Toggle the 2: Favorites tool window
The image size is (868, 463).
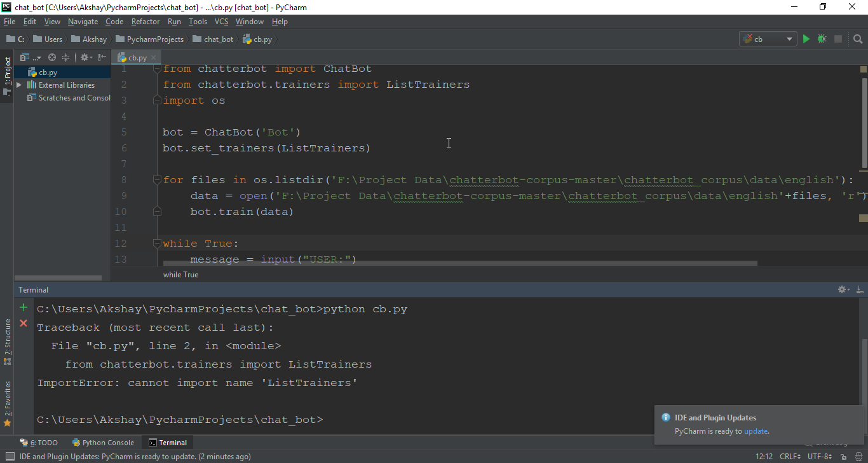coord(7,407)
